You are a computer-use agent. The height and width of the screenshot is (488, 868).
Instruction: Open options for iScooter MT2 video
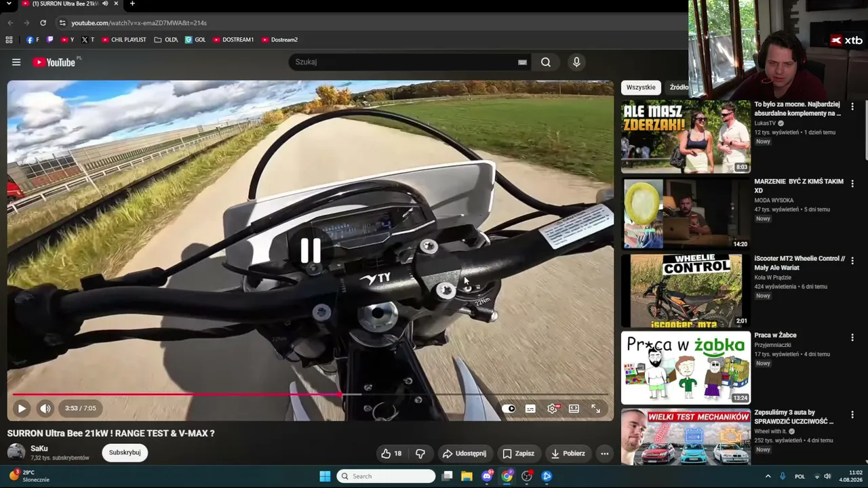pos(852,261)
